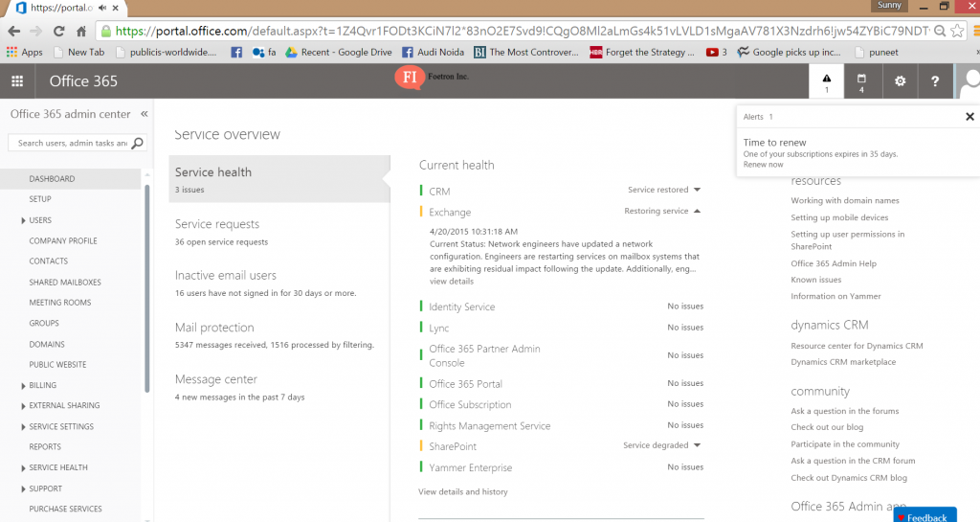Image resolution: width=980 pixels, height=522 pixels.
Task: Expand the SUPPORT menu arrow
Action: pyautogui.click(x=23, y=488)
